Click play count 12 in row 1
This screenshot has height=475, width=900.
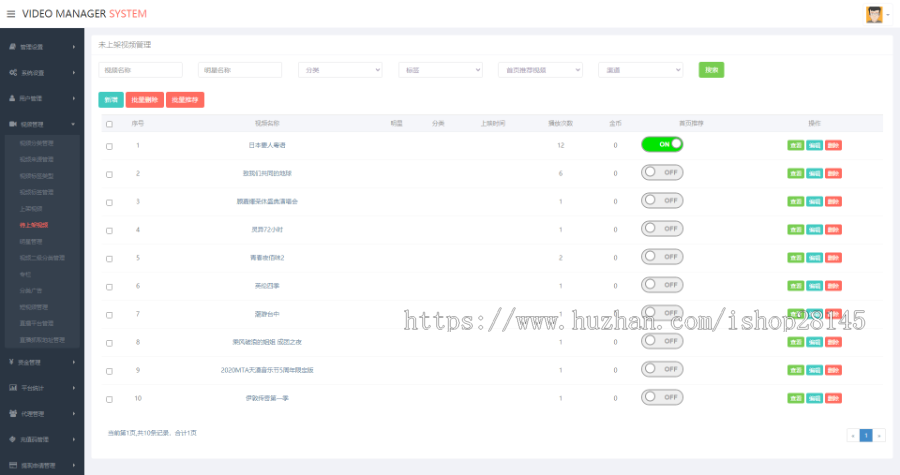click(x=561, y=145)
